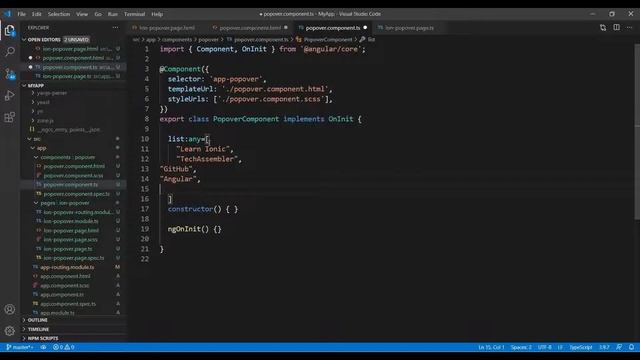Open the Help menu
Viewport: 640px width, 360px height.
click(157, 14)
